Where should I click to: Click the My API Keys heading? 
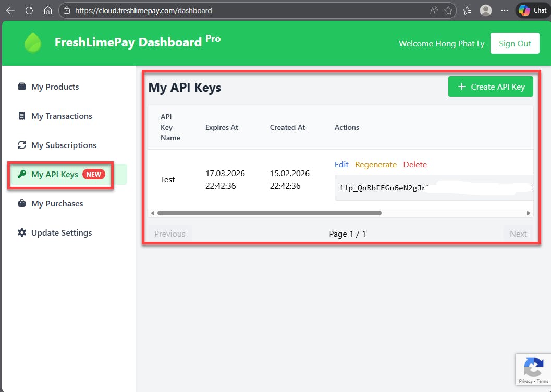185,88
